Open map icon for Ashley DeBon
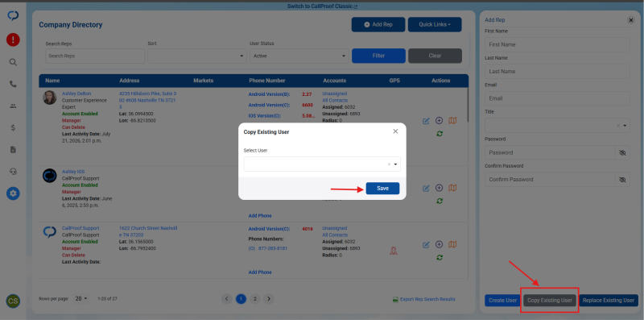The image size is (644, 320). (x=452, y=121)
